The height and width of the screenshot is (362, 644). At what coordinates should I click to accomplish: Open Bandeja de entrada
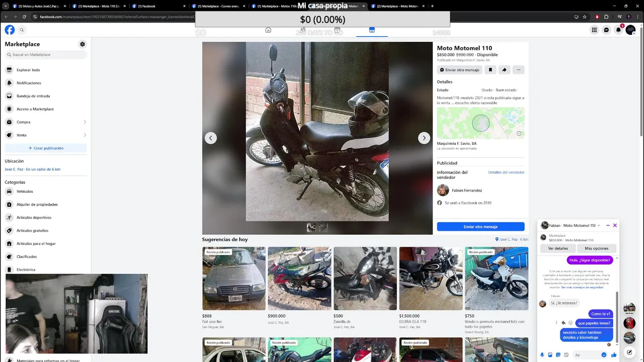point(45,96)
